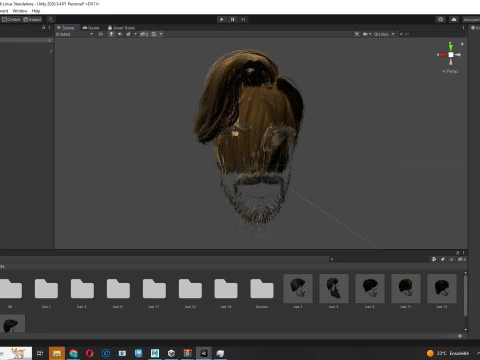Toggle hidden packages visibility in Project panel
The image size is (480, 360).
pos(461,259)
